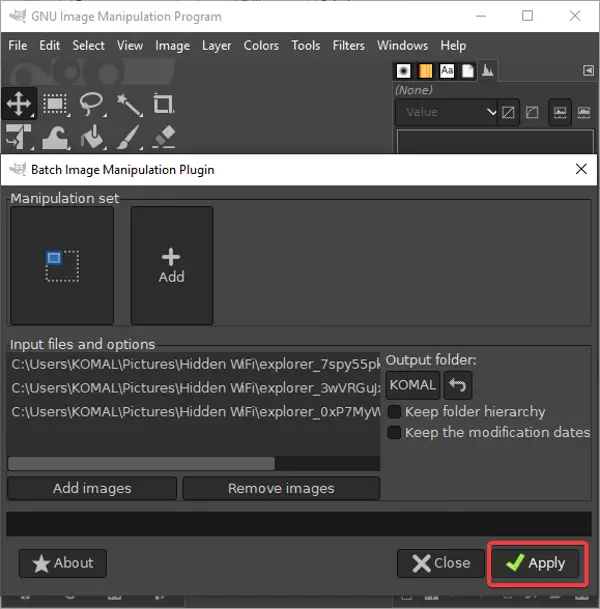Close the Batch Image Manipulation Plugin dialog
This screenshot has width=600, height=609.
(581, 169)
